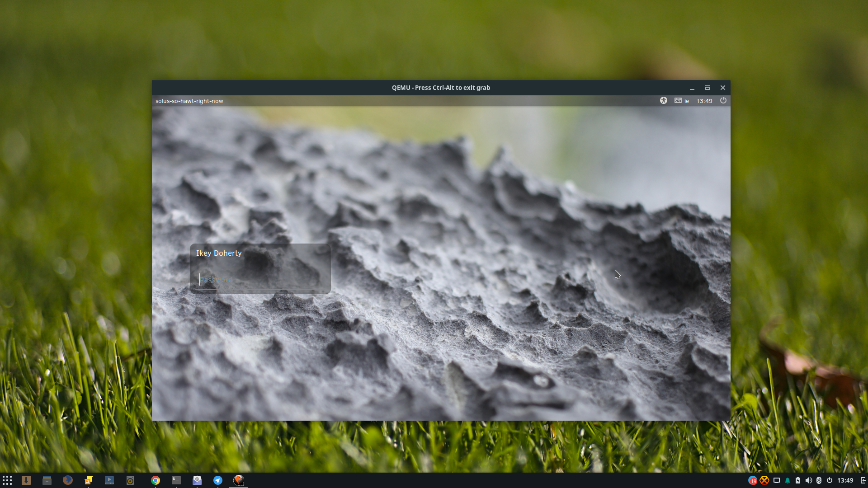Check battery status in the system tray

[798, 480]
